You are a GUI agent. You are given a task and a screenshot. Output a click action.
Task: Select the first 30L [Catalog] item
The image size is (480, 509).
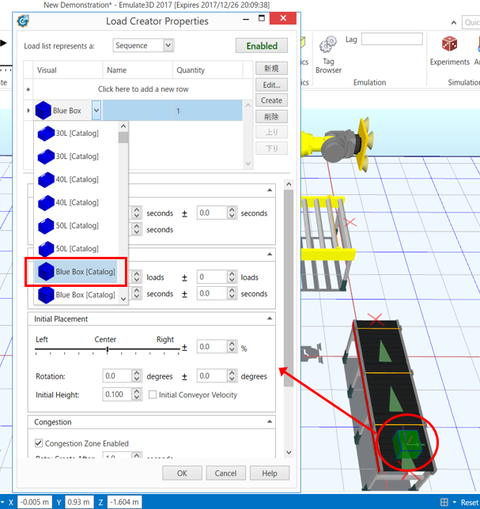pos(76,133)
